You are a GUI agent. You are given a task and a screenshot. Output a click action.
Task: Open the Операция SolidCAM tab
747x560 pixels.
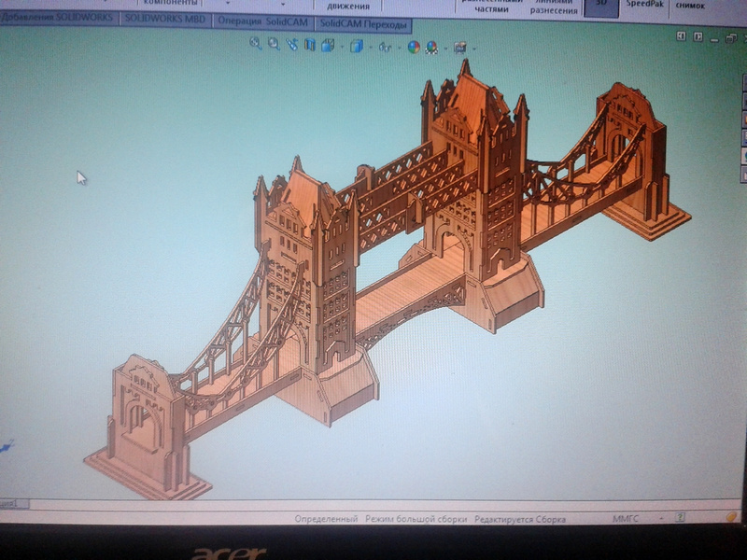pos(263,21)
